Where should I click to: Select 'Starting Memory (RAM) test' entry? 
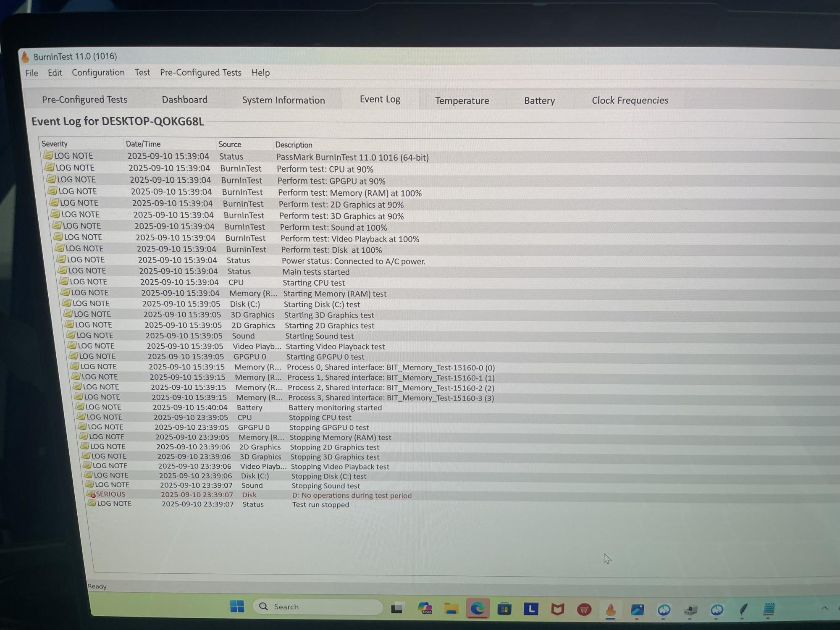point(335,294)
